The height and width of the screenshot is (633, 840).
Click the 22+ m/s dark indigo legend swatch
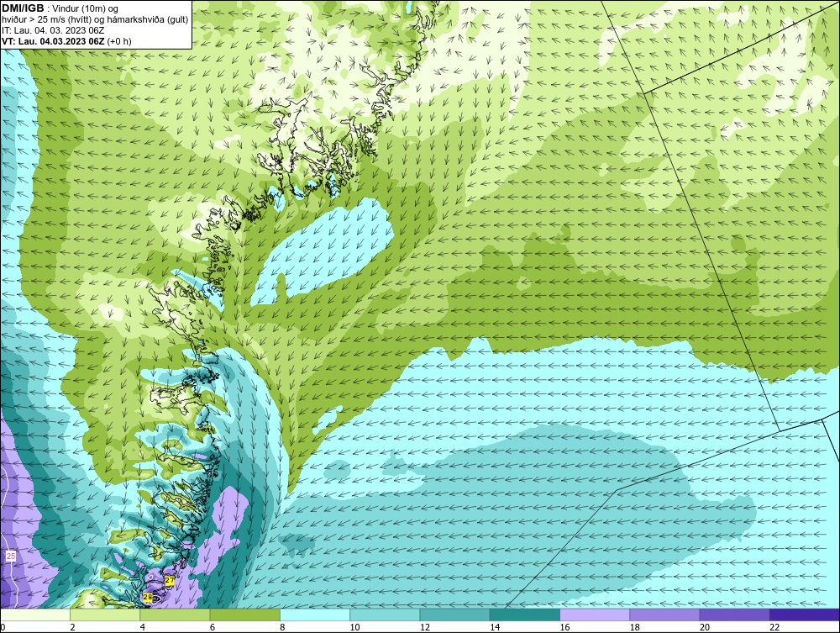tap(804, 615)
